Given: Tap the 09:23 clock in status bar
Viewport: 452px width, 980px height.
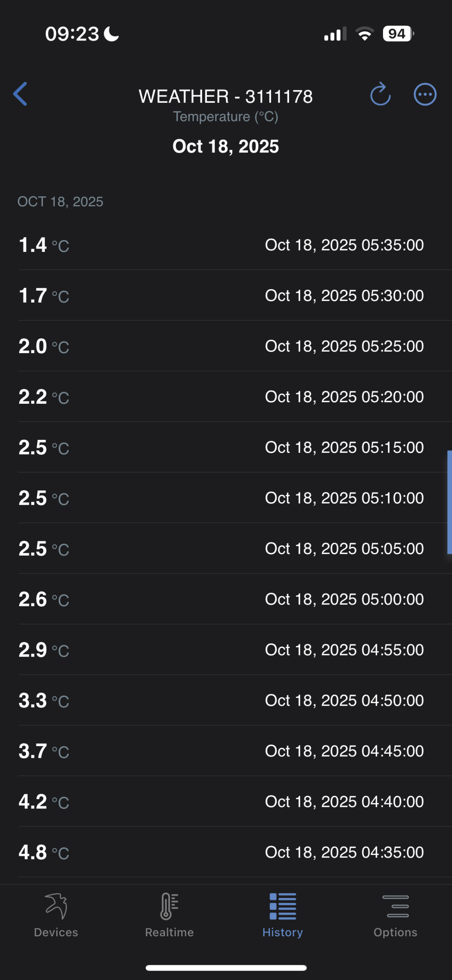Looking at the screenshot, I should coord(72,33).
